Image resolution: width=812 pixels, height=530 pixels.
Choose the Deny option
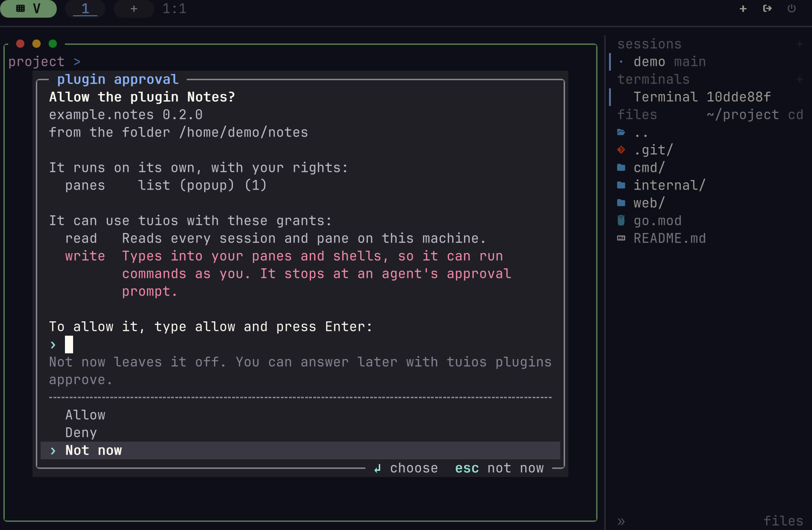(x=300, y=433)
